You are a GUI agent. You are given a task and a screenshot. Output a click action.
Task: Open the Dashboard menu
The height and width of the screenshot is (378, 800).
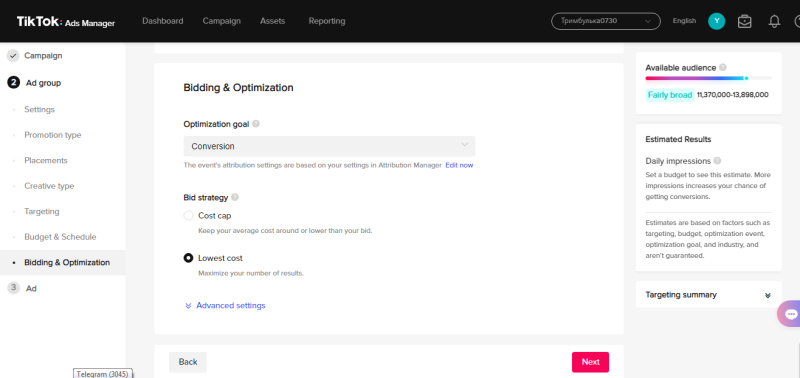(163, 21)
